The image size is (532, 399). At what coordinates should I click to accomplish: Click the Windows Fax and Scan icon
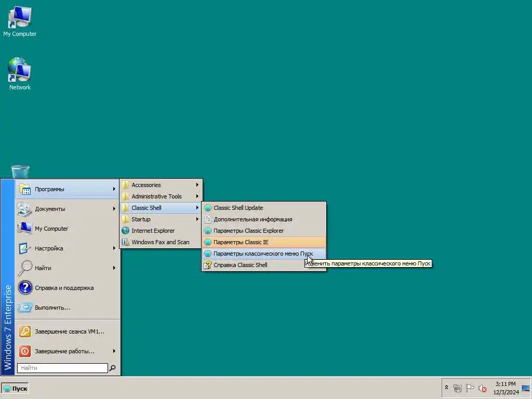click(x=126, y=242)
